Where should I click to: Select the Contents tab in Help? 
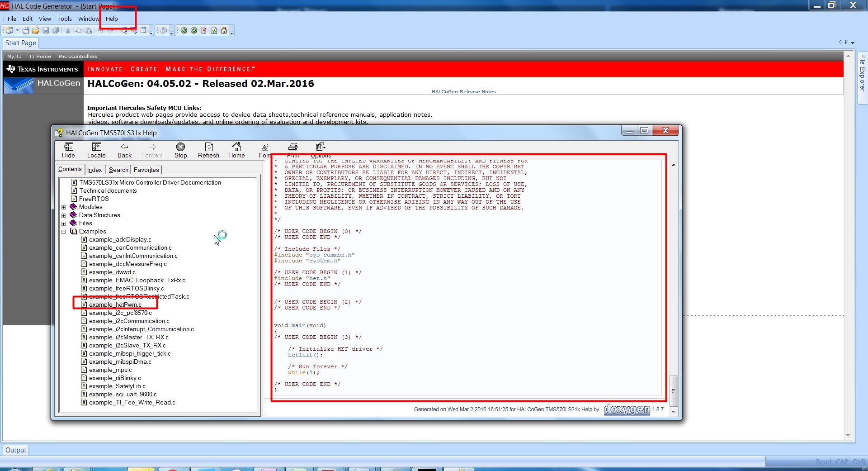tap(70, 169)
